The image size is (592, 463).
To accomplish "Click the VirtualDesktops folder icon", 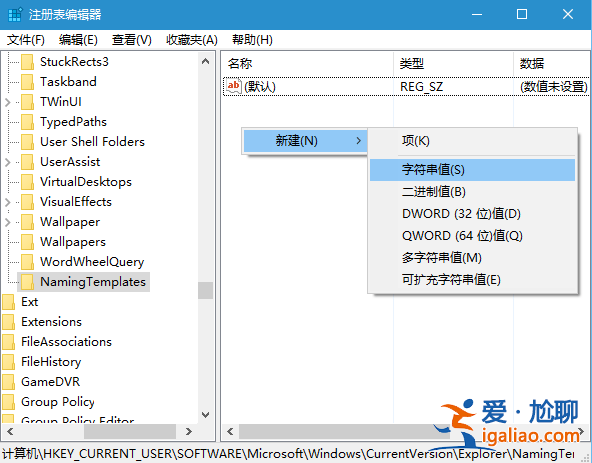I will tap(28, 182).
